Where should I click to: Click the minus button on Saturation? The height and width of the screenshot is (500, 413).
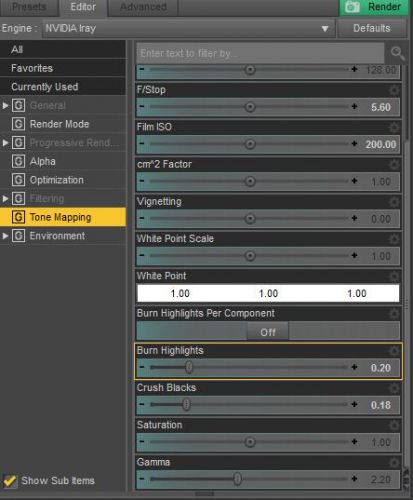point(142,442)
